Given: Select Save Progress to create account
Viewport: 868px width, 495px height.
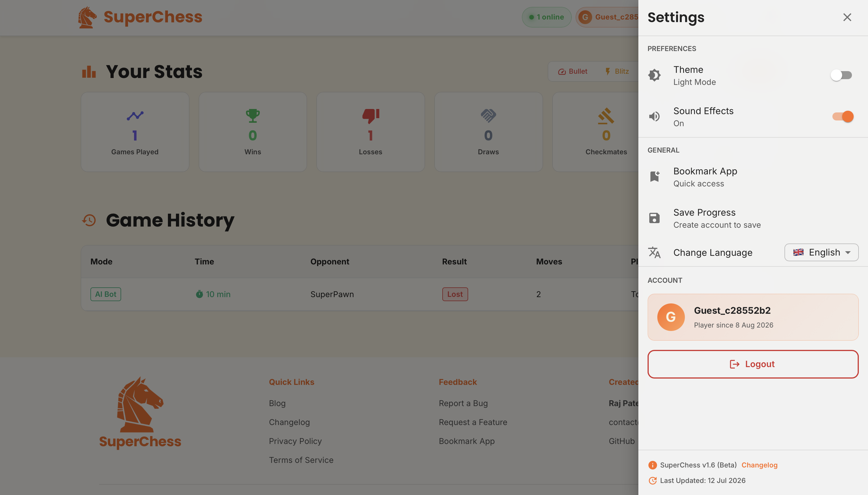Looking at the screenshot, I should [753, 218].
